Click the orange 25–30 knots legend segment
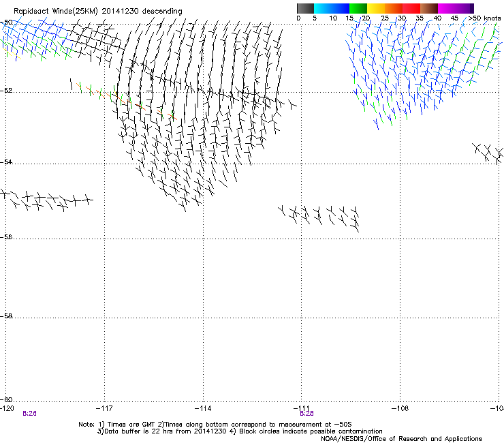This screenshot has width=504, height=443. [x=394, y=8]
